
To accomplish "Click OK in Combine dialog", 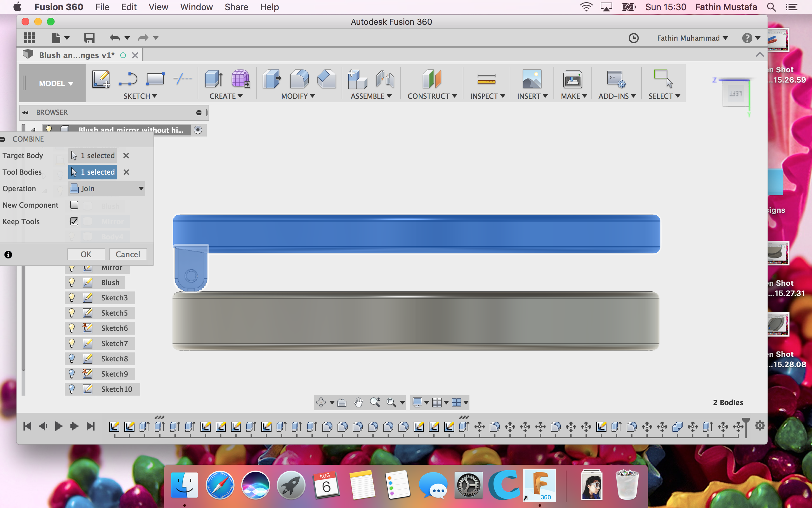I will (x=86, y=254).
